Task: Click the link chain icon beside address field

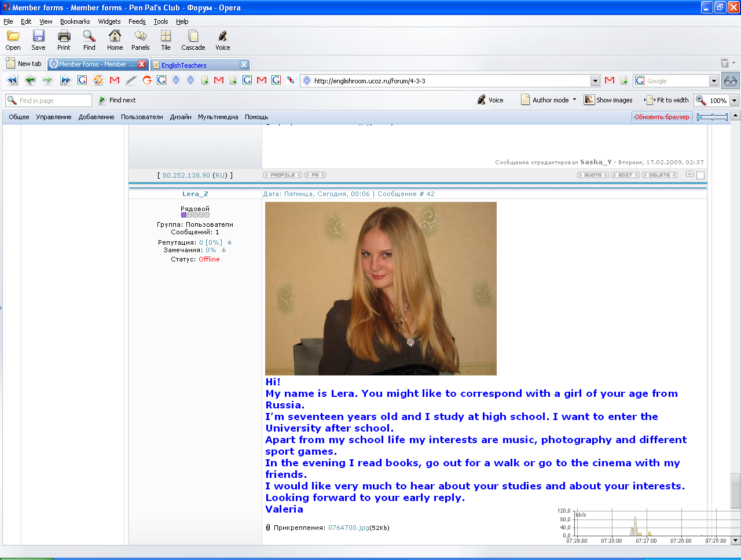Action: pyautogui.click(x=290, y=80)
